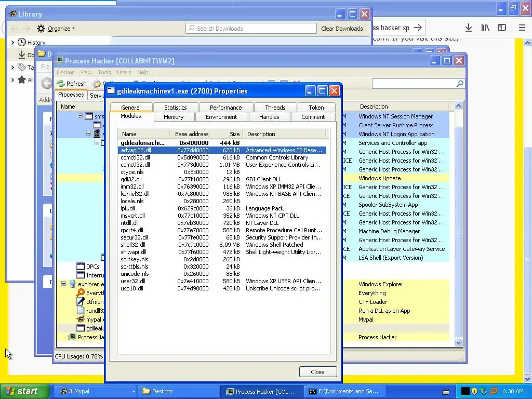
Task: Open the browser hamburger menu
Action: [x=522, y=28]
